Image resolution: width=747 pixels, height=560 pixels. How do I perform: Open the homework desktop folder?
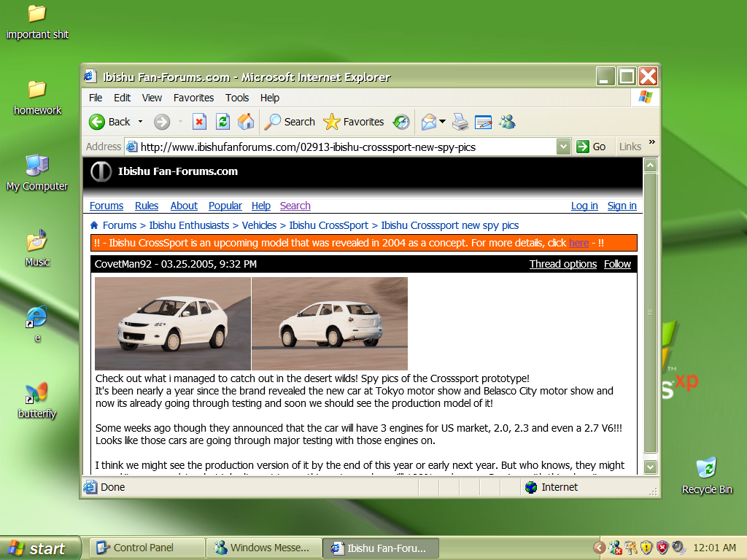click(x=37, y=98)
